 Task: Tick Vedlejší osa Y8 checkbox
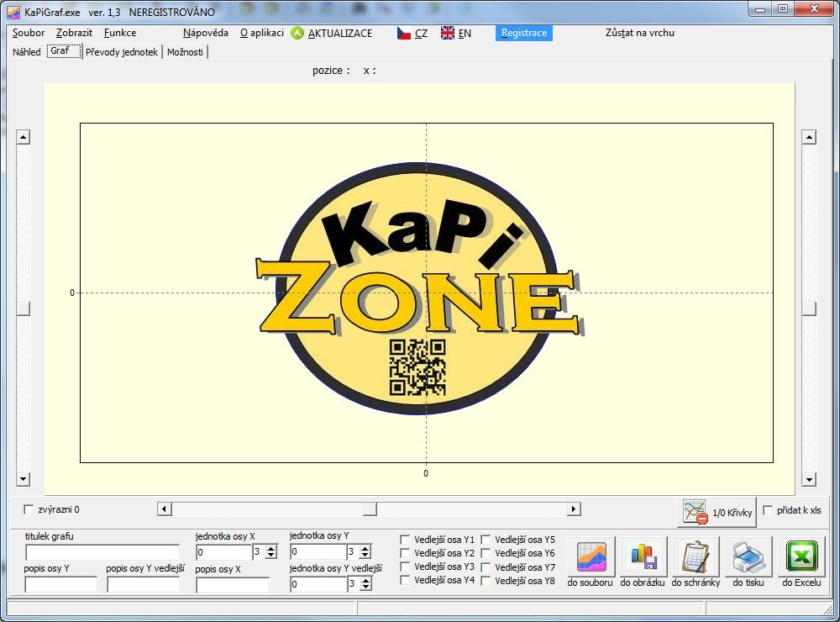tap(486, 580)
